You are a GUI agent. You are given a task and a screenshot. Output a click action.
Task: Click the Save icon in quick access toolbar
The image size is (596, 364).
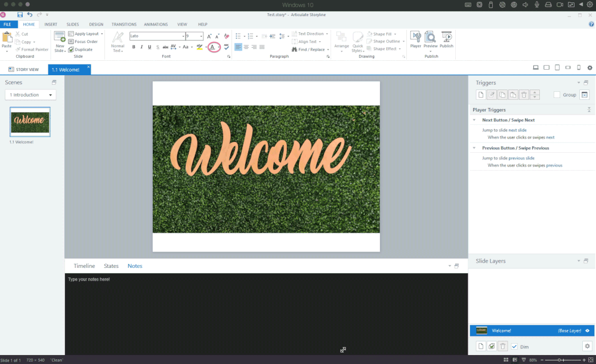[x=20, y=14]
